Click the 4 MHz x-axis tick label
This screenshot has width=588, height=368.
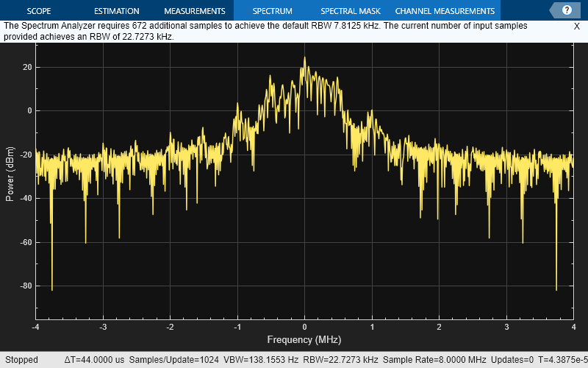tap(574, 327)
